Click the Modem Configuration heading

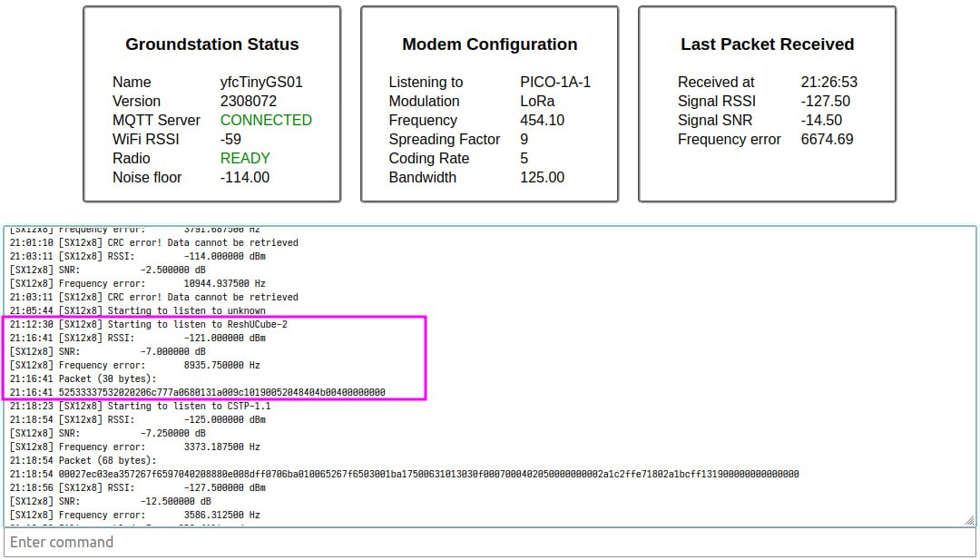489,44
